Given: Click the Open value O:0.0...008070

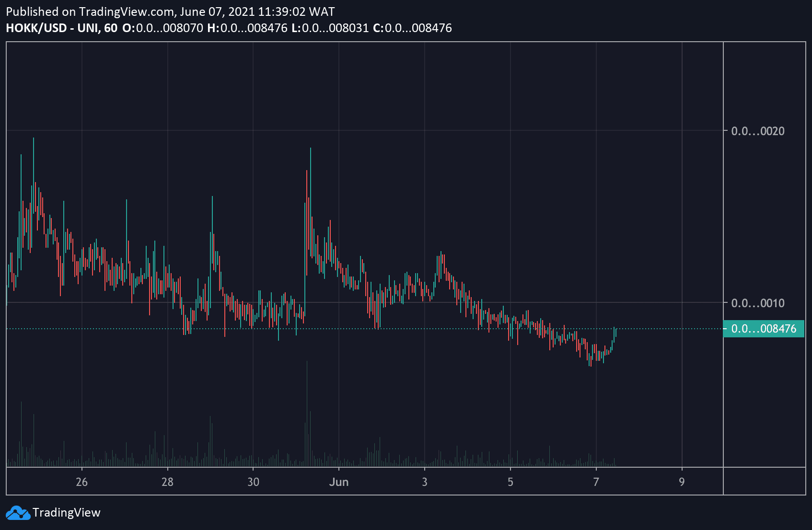Looking at the screenshot, I should pyautogui.click(x=162, y=28).
